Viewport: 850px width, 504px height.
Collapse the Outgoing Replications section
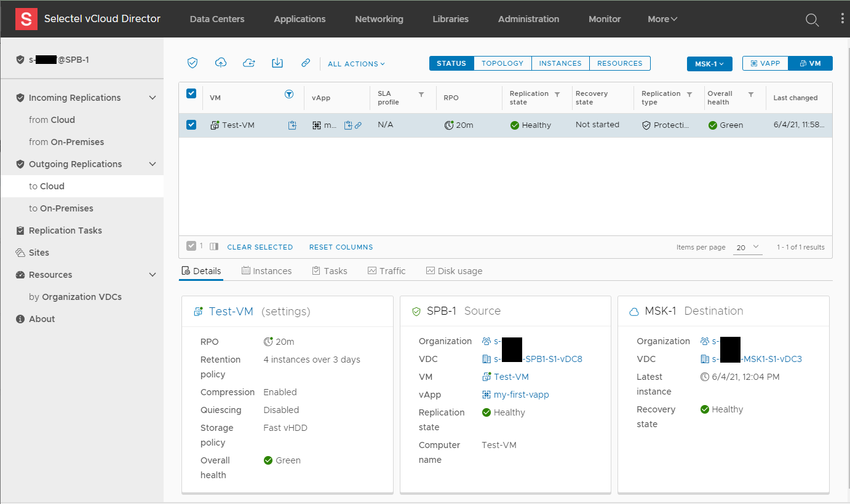point(153,164)
